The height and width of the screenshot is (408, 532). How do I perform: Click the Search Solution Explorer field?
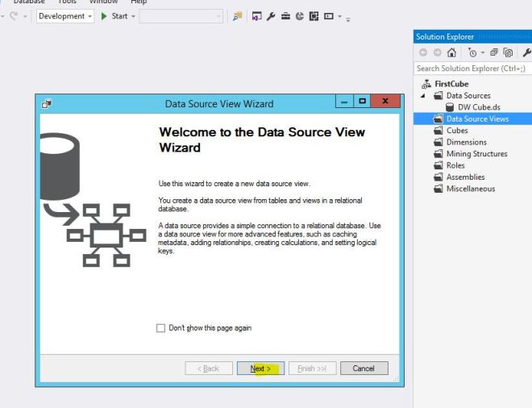coord(472,69)
